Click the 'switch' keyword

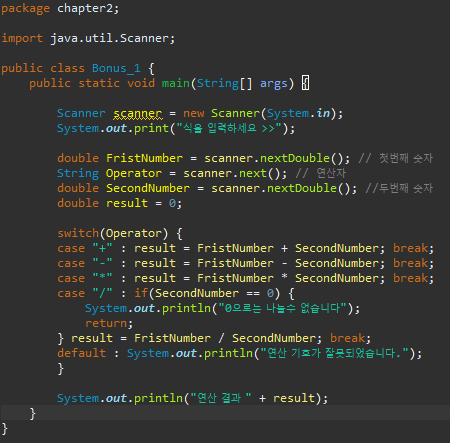pos(78,233)
